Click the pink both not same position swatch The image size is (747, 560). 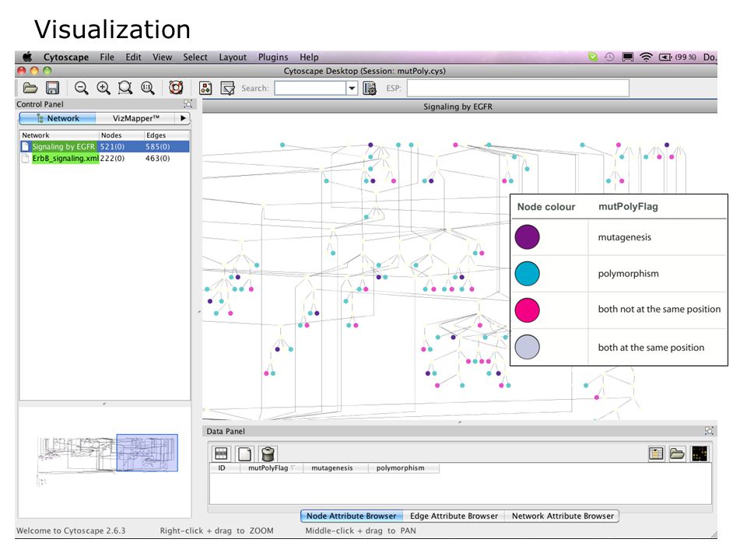527,310
